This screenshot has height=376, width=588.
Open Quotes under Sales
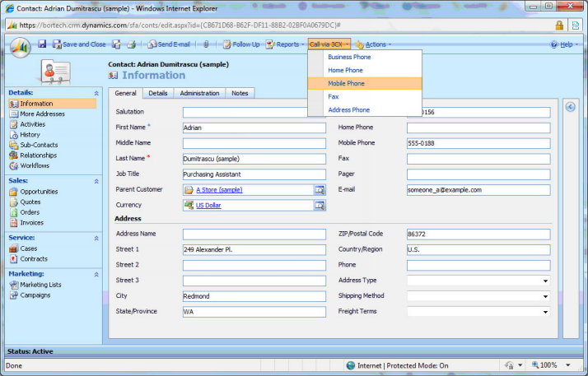(x=26, y=202)
